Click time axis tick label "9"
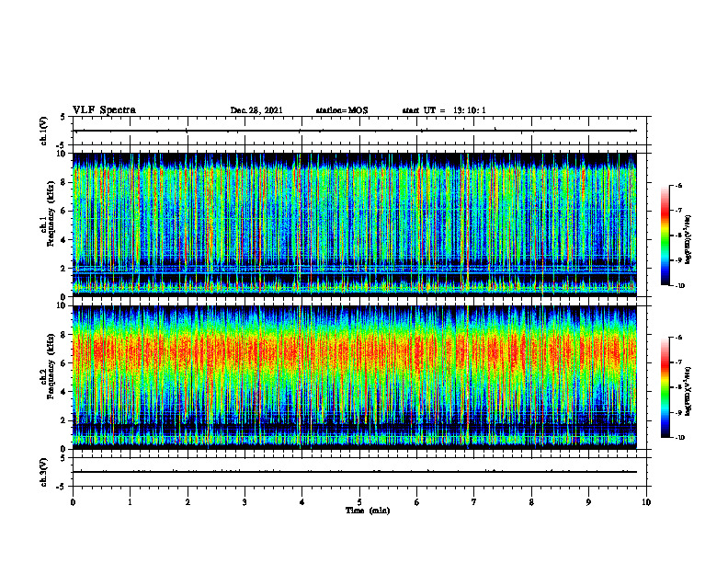Screen dimensions: 728x563 pos(588,502)
